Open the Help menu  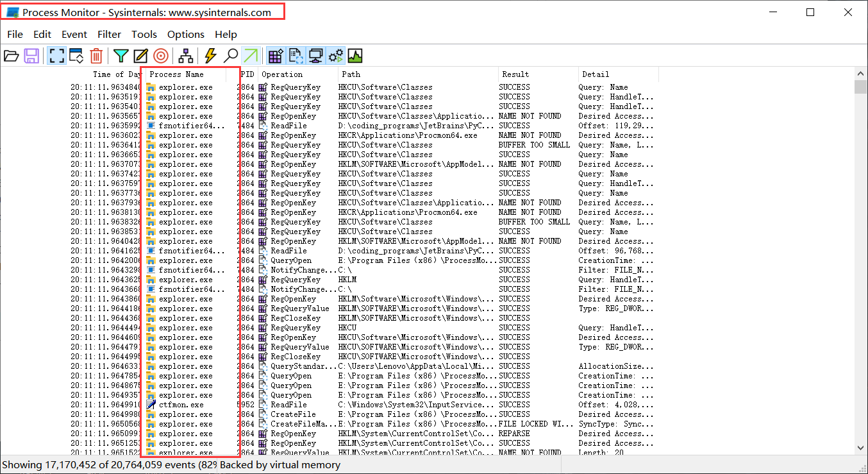pyautogui.click(x=226, y=35)
